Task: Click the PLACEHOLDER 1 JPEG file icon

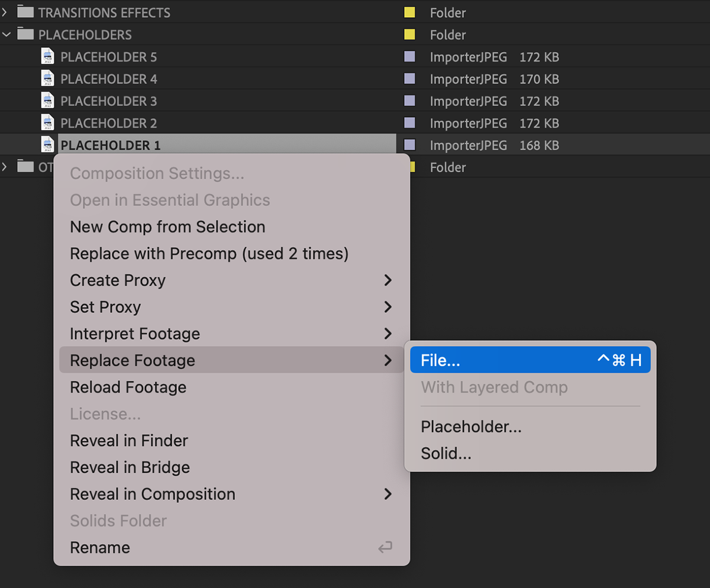Action: (x=48, y=145)
